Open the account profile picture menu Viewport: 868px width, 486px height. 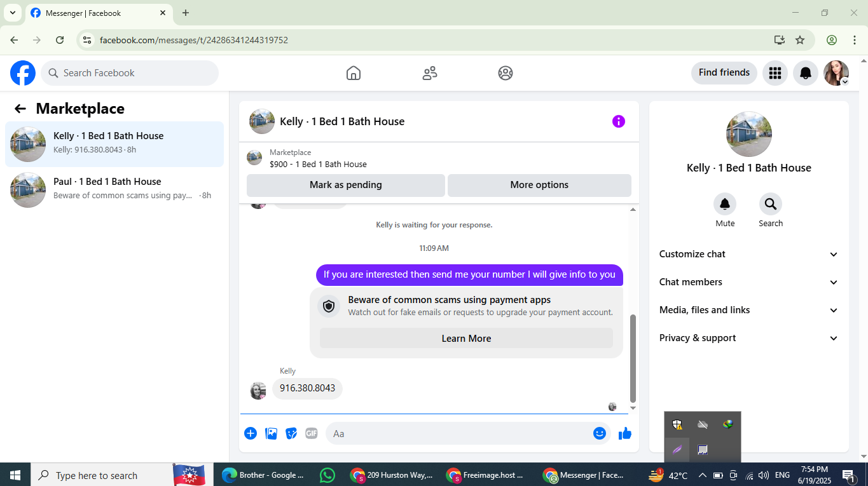click(836, 73)
